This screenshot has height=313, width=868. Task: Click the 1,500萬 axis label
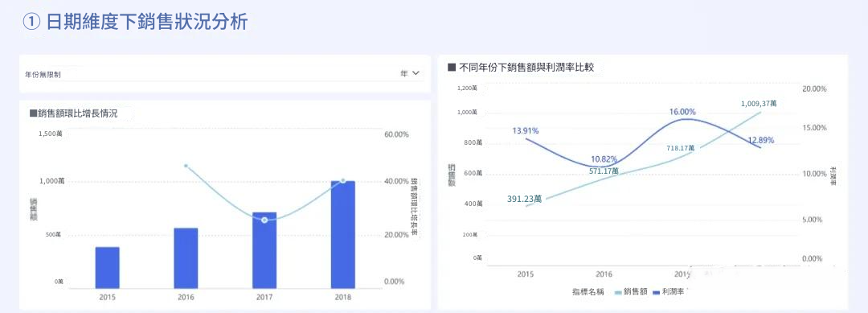[x=50, y=134]
